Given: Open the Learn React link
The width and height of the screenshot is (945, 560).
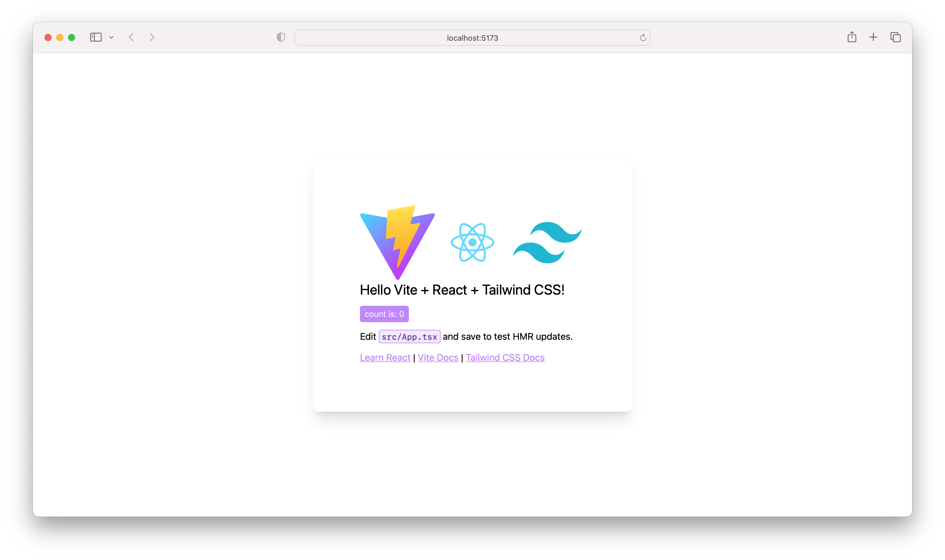Looking at the screenshot, I should (x=385, y=357).
